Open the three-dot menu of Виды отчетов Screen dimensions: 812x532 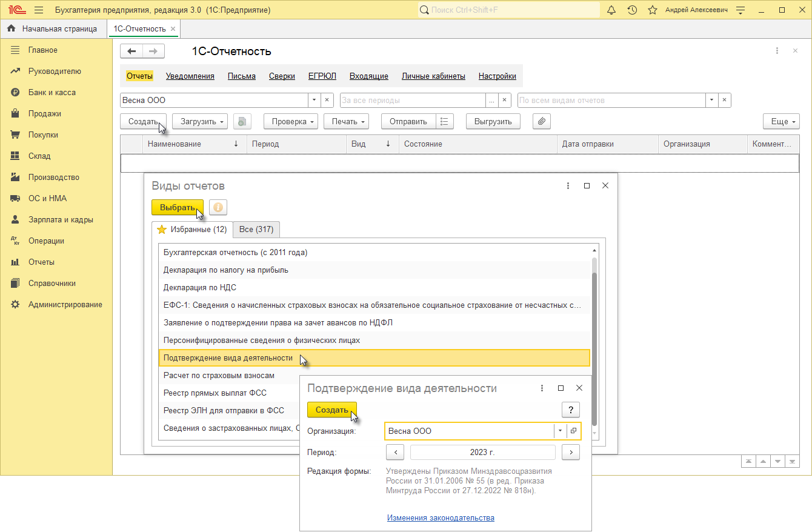(568, 186)
